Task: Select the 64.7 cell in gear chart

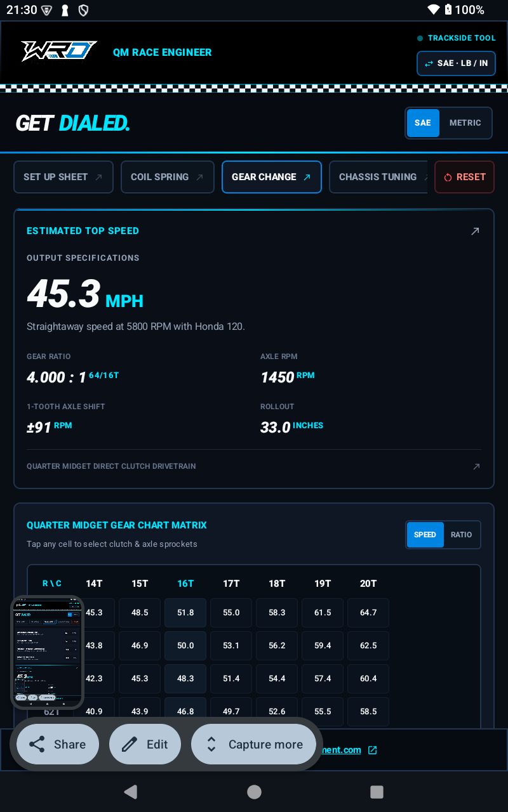Action: coord(368,613)
